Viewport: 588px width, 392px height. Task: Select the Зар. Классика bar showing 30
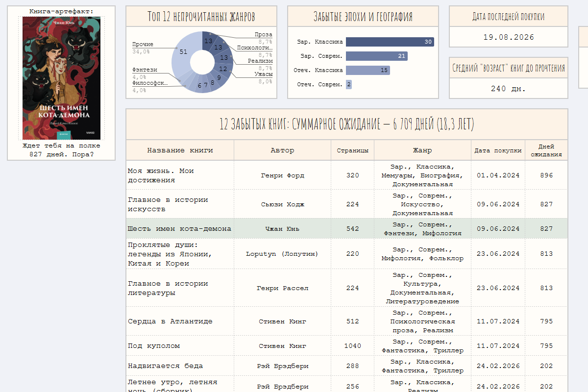click(x=390, y=42)
